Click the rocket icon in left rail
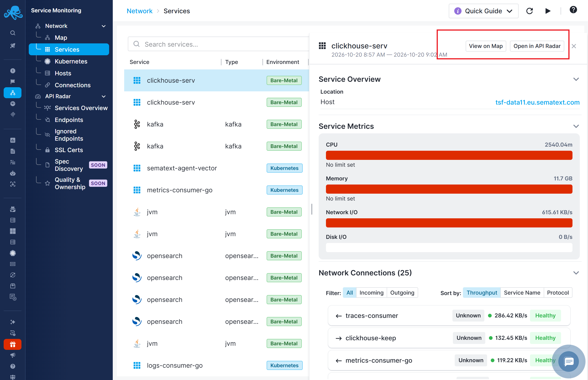Viewport: 588px width, 380px height. click(x=13, y=45)
